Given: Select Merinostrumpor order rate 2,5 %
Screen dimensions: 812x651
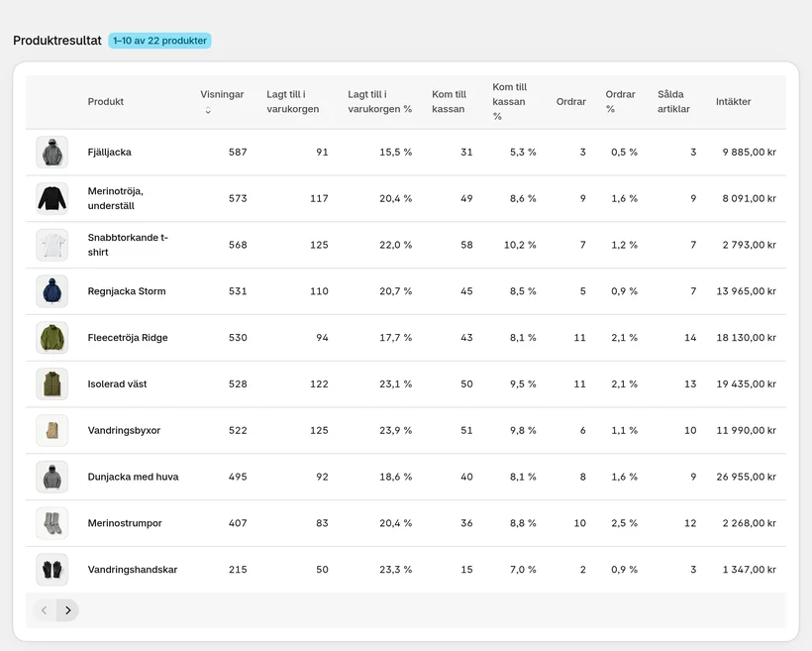Looking at the screenshot, I should pos(624,523).
